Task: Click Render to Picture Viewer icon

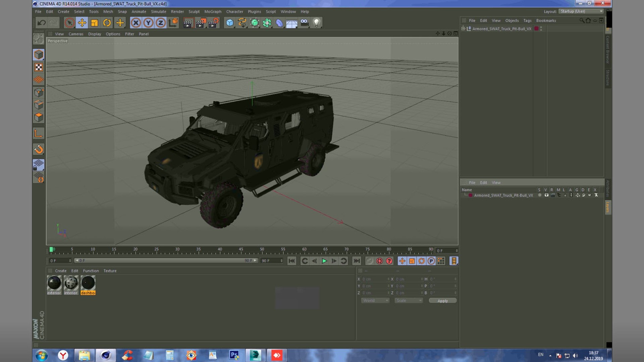Action: (x=201, y=23)
